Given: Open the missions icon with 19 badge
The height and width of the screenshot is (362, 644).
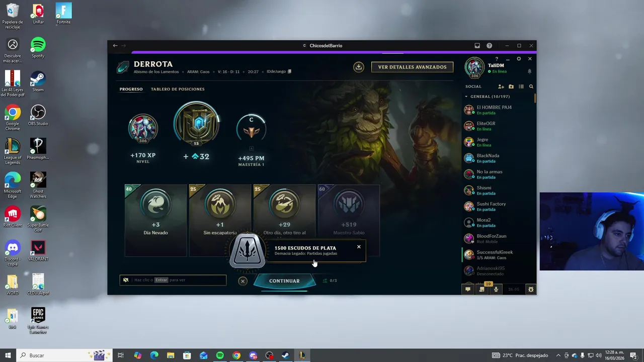Looking at the screenshot, I should click(x=482, y=289).
